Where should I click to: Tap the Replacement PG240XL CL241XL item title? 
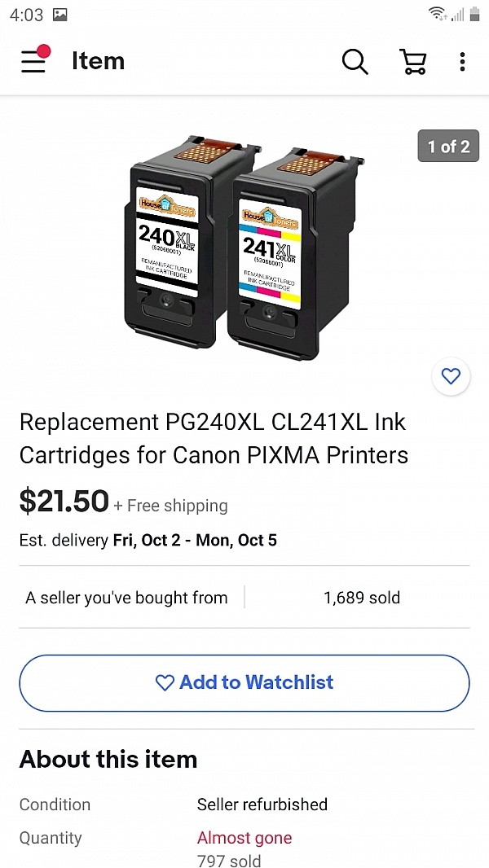pos(214,438)
